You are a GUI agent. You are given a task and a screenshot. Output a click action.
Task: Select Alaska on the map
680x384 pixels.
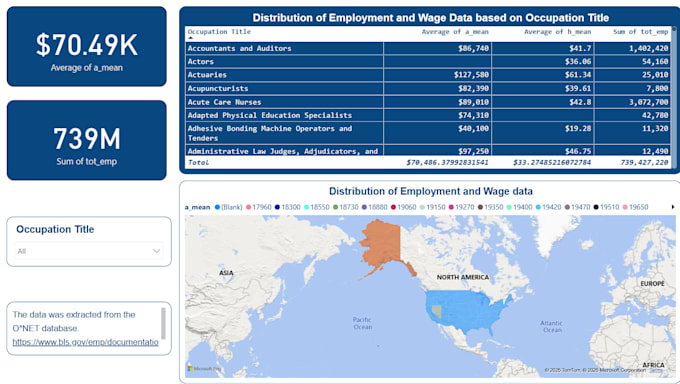point(382,245)
